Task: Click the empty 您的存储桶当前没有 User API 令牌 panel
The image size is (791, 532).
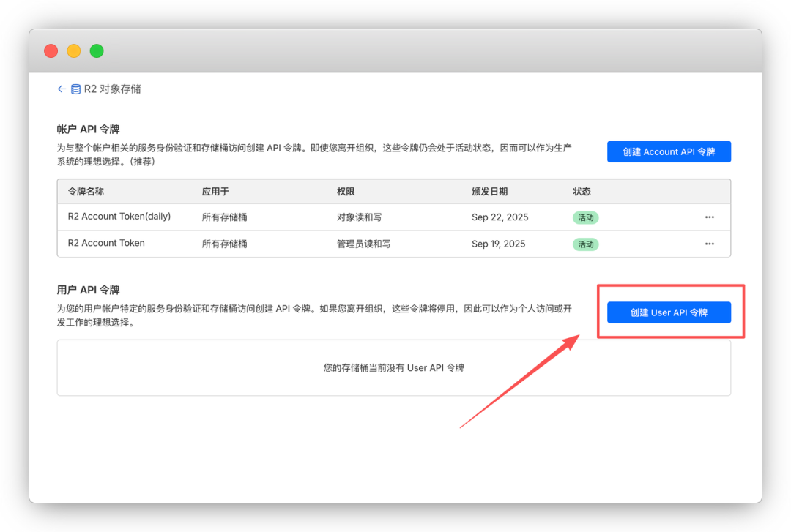Action: (393, 367)
